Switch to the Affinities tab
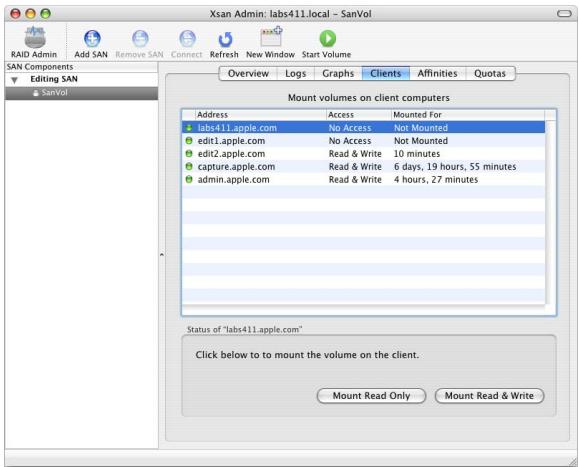 (x=438, y=73)
